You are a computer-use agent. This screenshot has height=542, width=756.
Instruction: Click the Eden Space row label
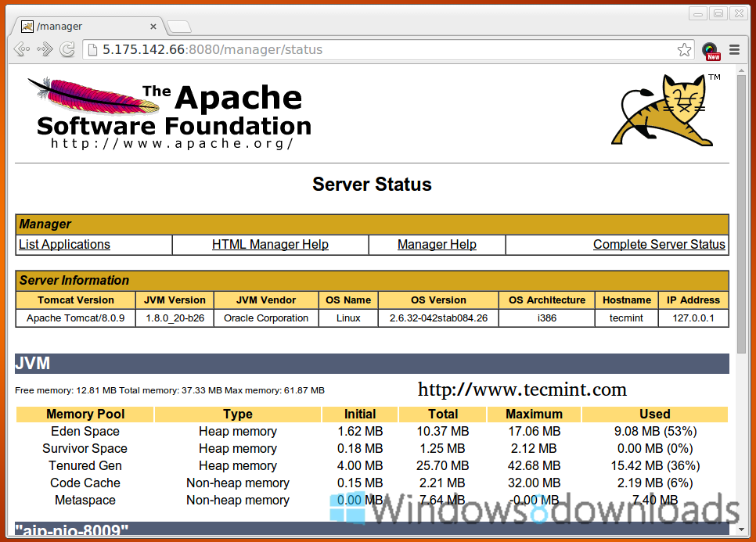[x=85, y=431]
